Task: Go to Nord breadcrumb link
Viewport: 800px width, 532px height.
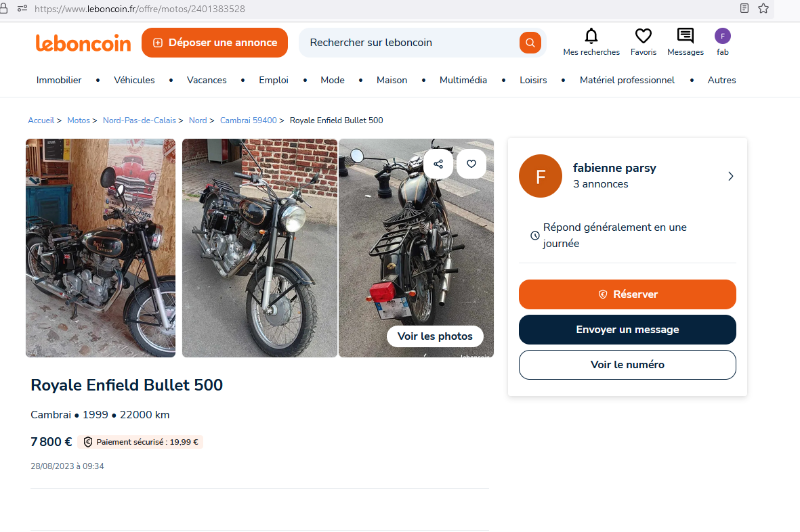Action: (198, 120)
